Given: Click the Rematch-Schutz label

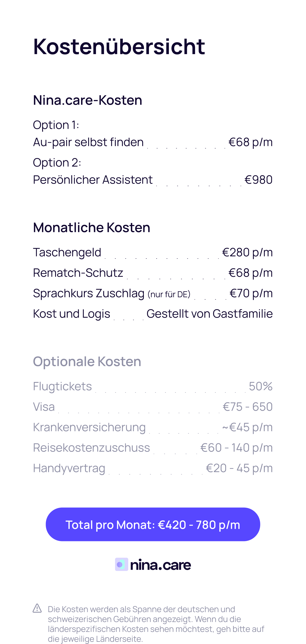Looking at the screenshot, I should point(78,272).
